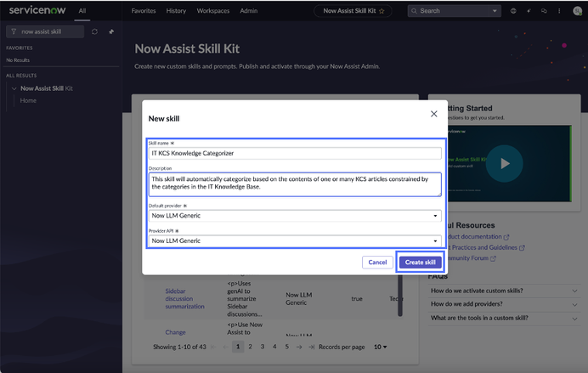Click the last page arrow icon
Viewport: 588px width, 373px height.
coord(311,348)
